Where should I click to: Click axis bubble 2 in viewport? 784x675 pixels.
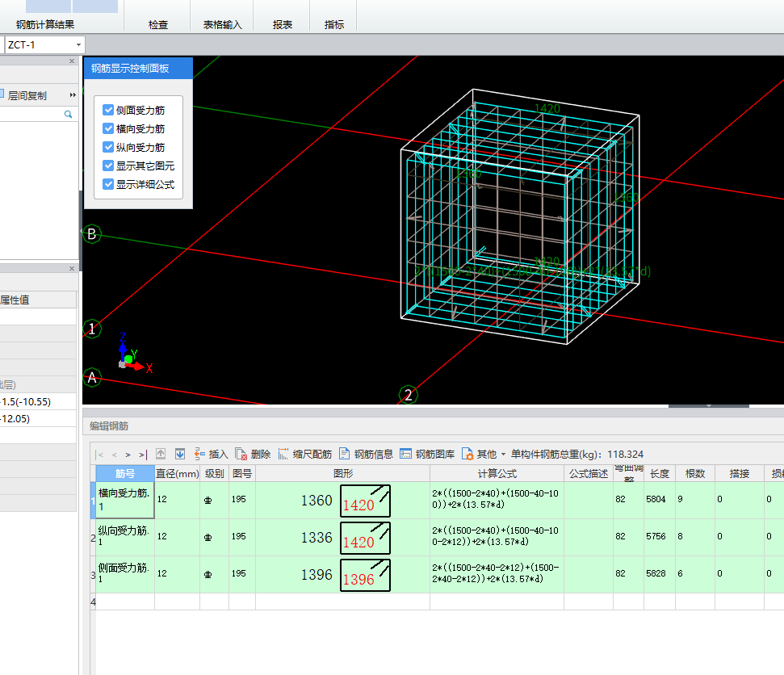409,395
